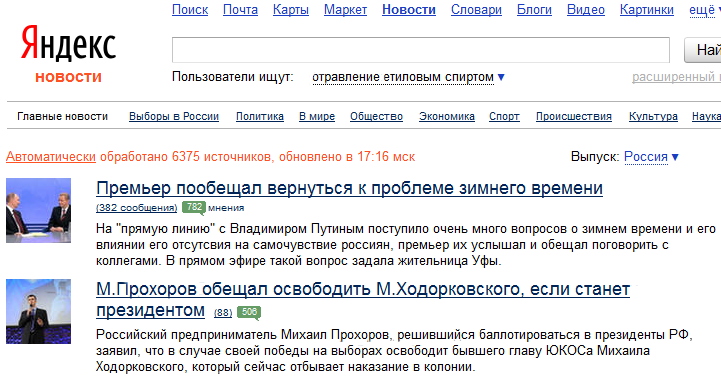Expand the Выпуск Россия region dropdown
This screenshot has width=721, height=380.
coord(651,157)
